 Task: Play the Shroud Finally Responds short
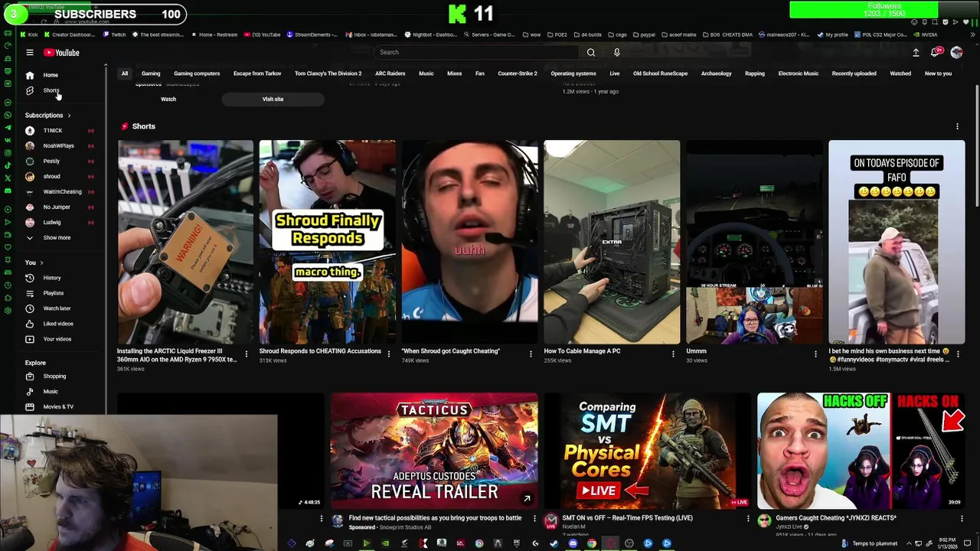coord(327,242)
